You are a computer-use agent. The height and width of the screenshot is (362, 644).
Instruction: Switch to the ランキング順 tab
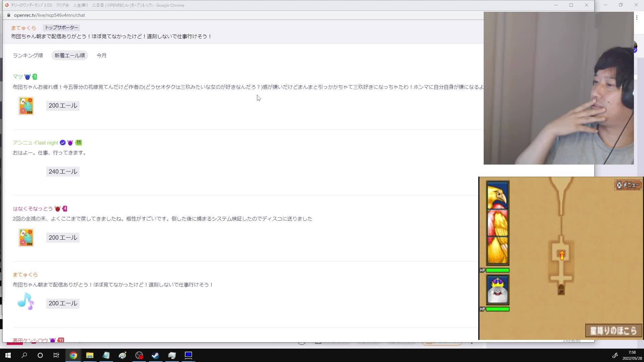(x=28, y=55)
